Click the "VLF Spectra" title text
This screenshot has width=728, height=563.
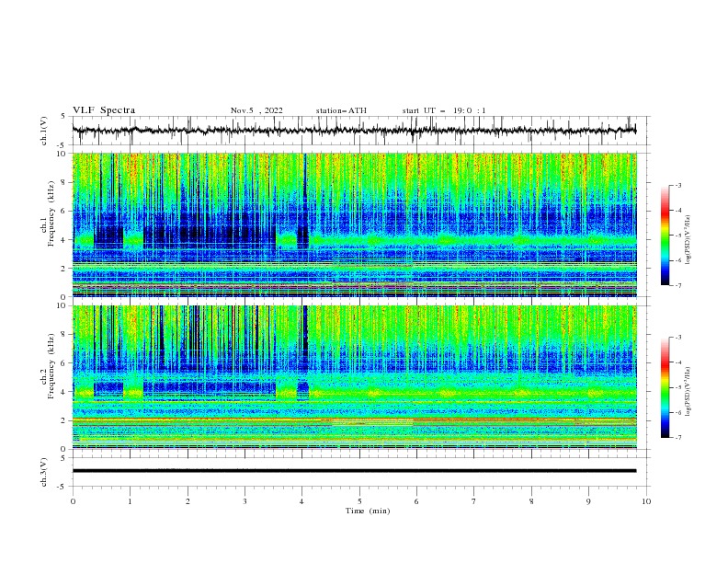pos(104,110)
